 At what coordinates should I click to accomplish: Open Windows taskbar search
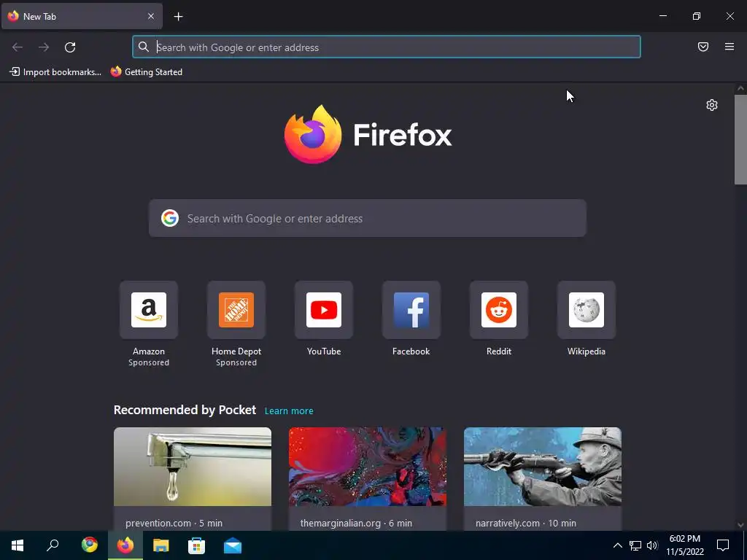[53, 545]
